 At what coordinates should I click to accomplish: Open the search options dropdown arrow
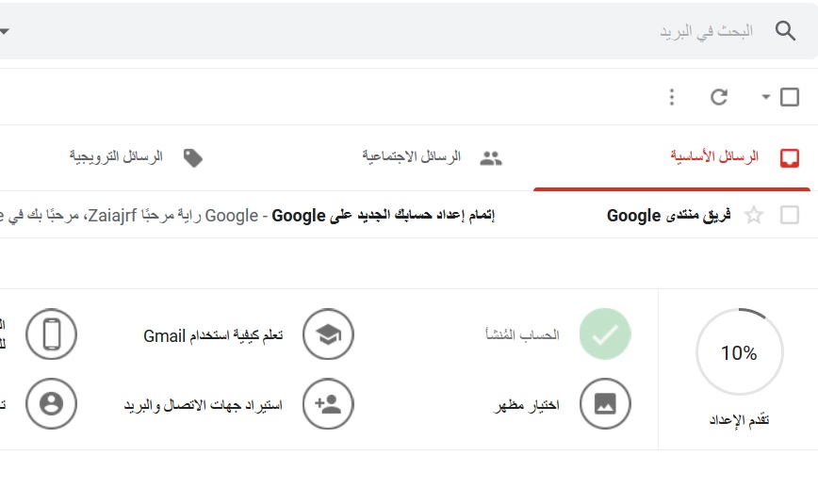4,31
